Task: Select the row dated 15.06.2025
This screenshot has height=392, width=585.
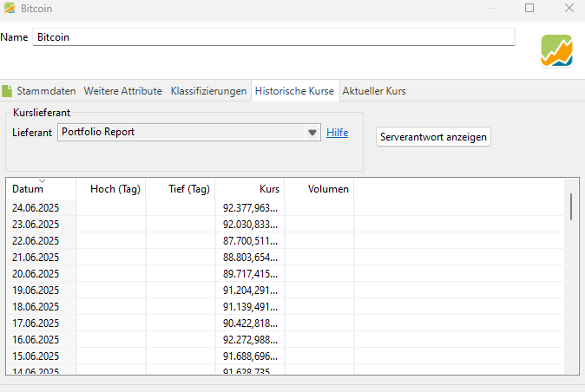Action: (285, 356)
